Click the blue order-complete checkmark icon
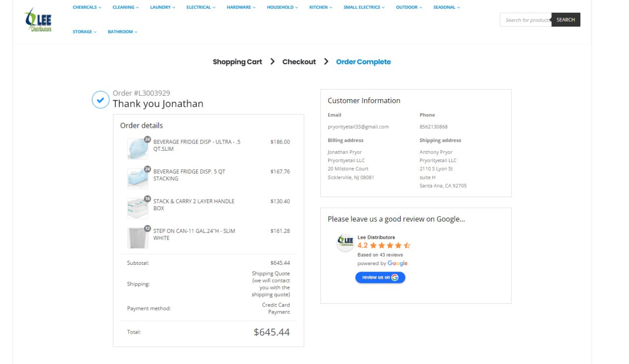The width and height of the screenshot is (629, 364). tap(100, 100)
